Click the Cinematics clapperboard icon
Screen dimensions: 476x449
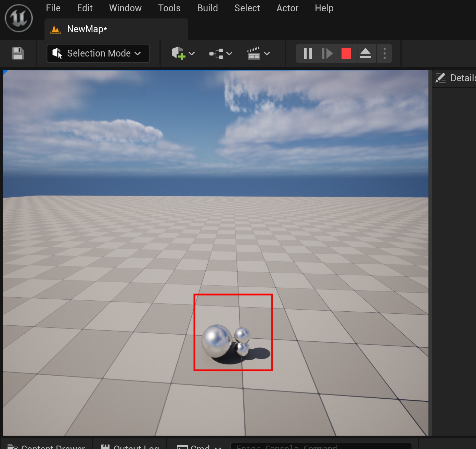pyautogui.click(x=254, y=53)
